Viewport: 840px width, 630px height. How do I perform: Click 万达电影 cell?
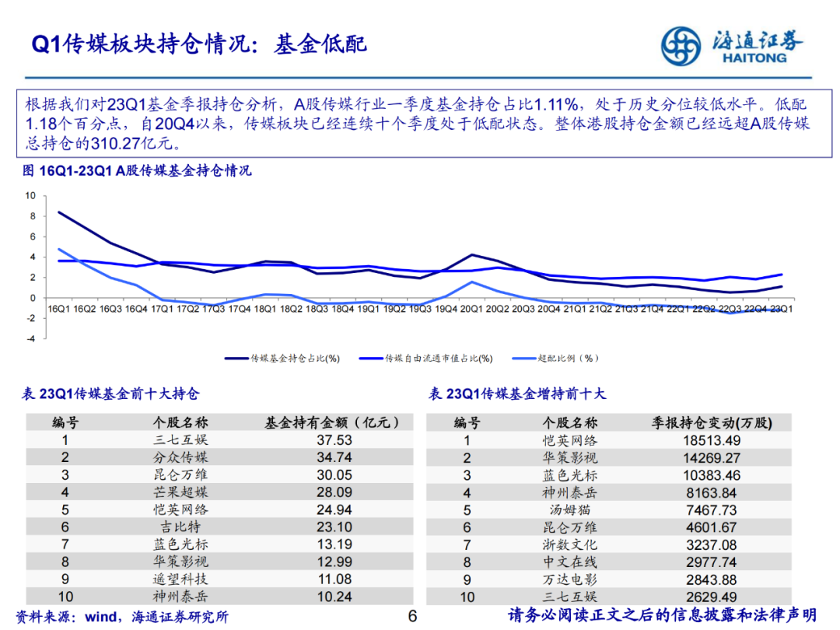tap(570, 579)
